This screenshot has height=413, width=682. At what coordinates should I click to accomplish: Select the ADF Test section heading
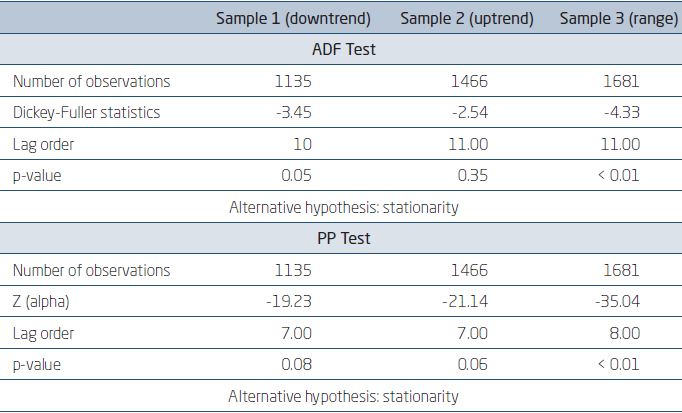[x=343, y=50]
